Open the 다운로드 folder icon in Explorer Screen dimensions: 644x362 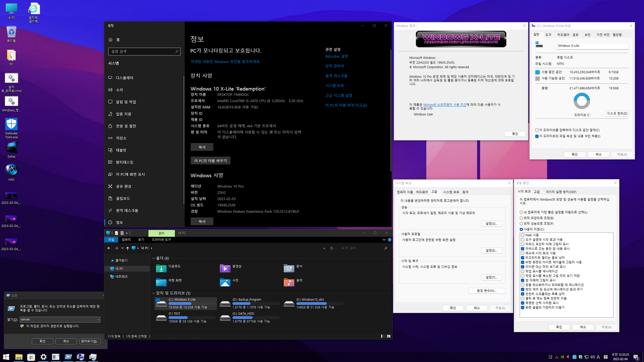coord(161,268)
